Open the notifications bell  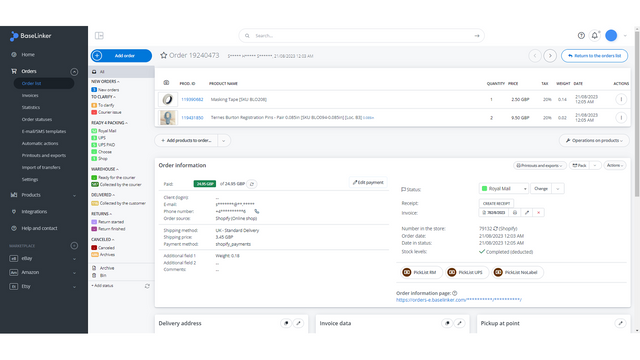click(x=595, y=36)
